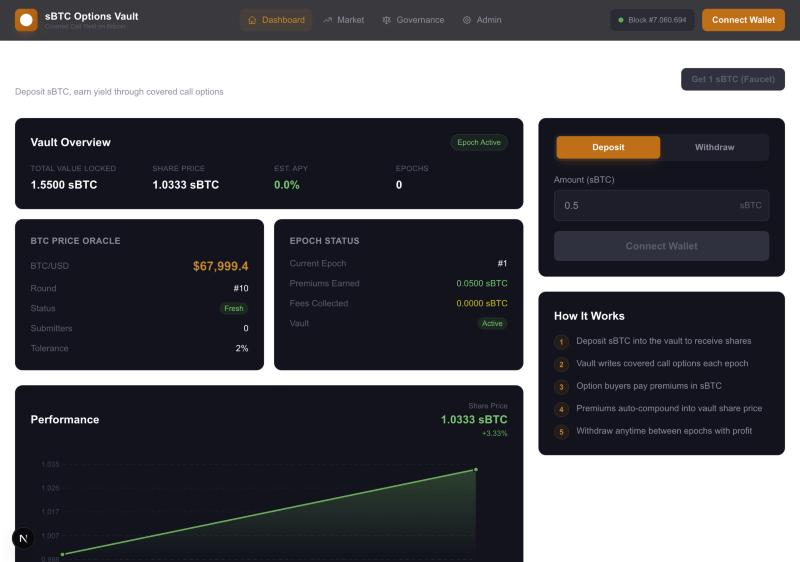Viewport: 800px width, 562px height.
Task: Click the Block #7,060,694 indicator
Action: pos(652,20)
